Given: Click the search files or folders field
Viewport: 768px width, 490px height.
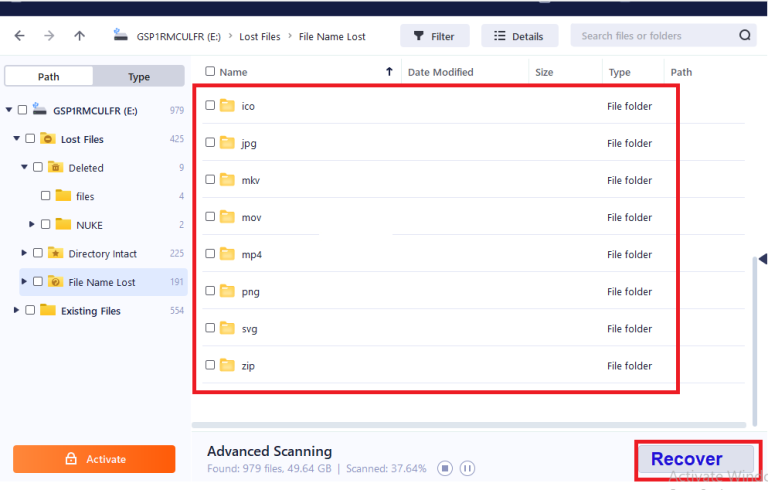Looking at the screenshot, I should [x=655, y=36].
